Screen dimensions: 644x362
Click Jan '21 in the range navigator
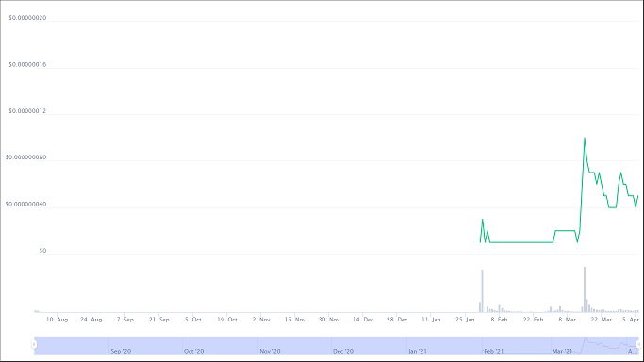418,352
